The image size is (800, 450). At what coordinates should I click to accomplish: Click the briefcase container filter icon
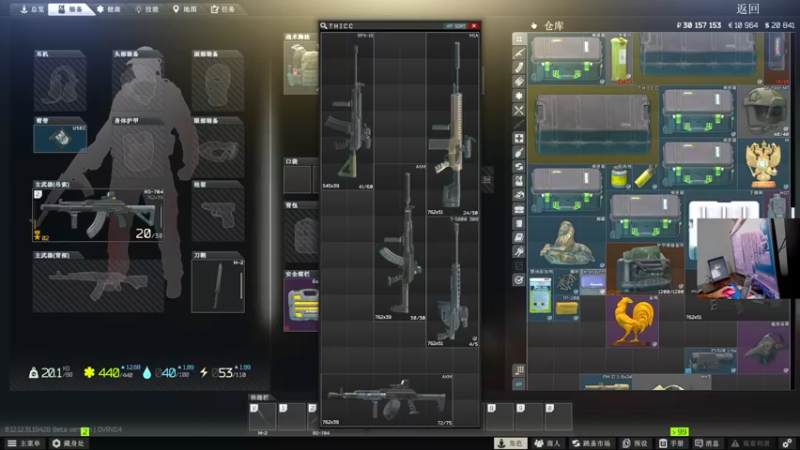[x=519, y=210]
